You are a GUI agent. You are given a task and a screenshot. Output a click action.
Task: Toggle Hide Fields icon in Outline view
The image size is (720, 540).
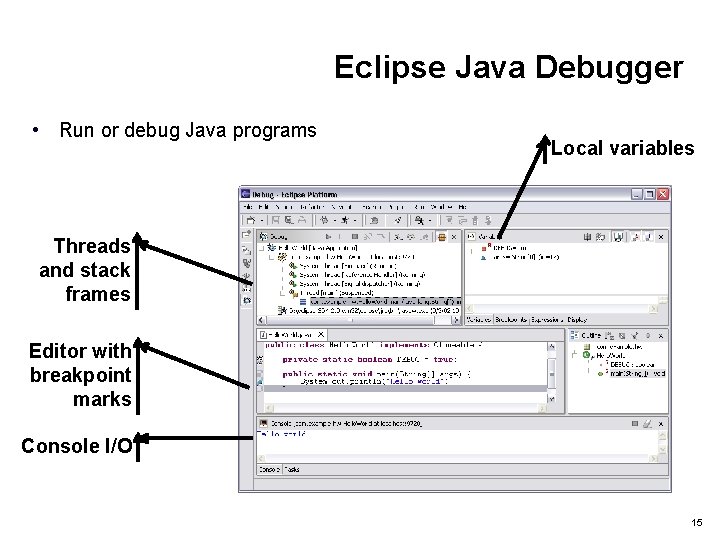pos(622,336)
